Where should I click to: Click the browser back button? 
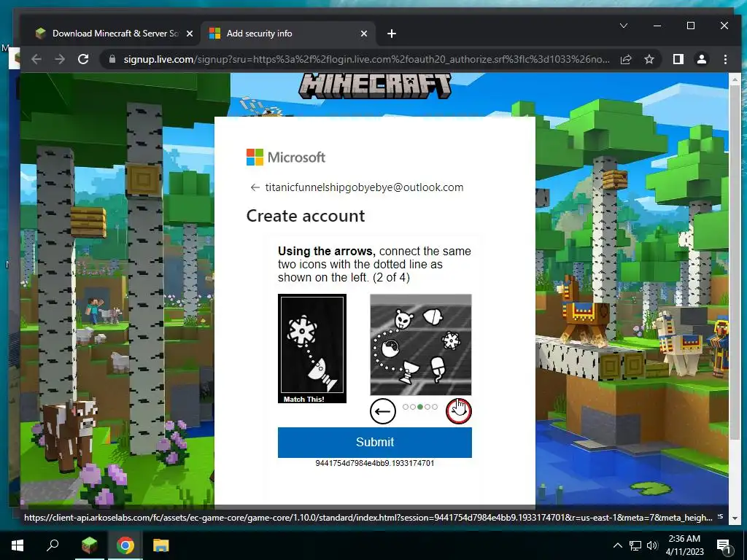pos(36,59)
